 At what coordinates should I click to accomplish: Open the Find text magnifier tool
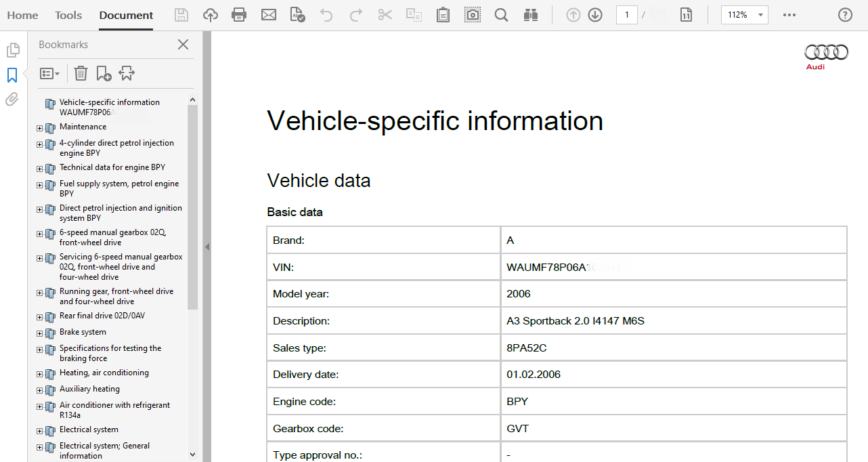501,15
